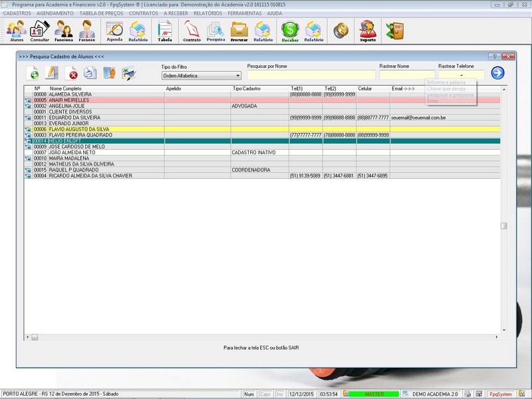
Task: Open the RELATÓRIOS menu
Action: [x=207, y=13]
